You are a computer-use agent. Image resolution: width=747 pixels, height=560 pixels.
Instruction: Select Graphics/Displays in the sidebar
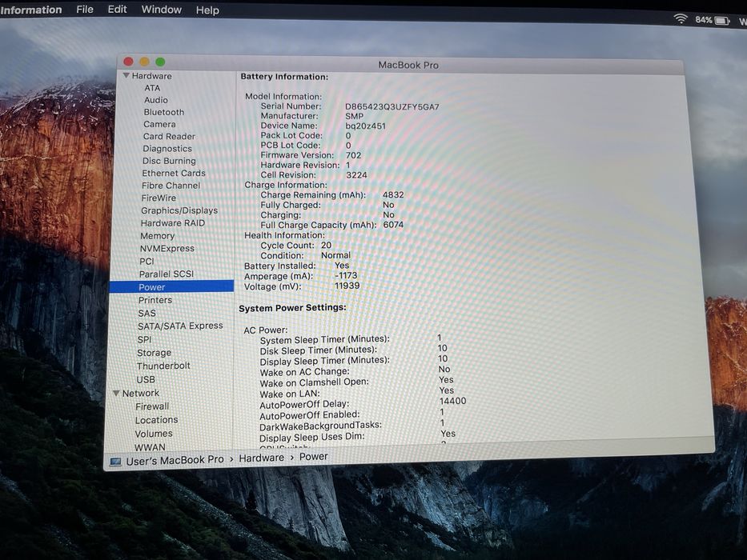click(x=179, y=210)
